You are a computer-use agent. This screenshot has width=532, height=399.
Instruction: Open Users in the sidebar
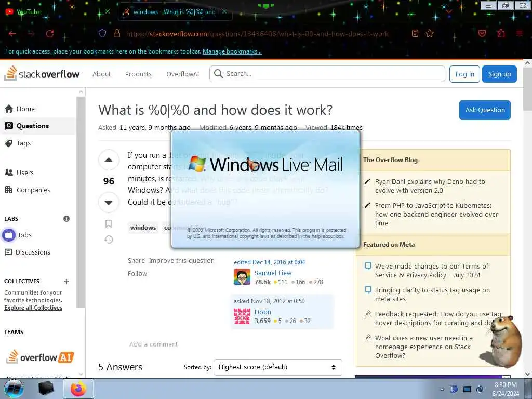point(25,172)
